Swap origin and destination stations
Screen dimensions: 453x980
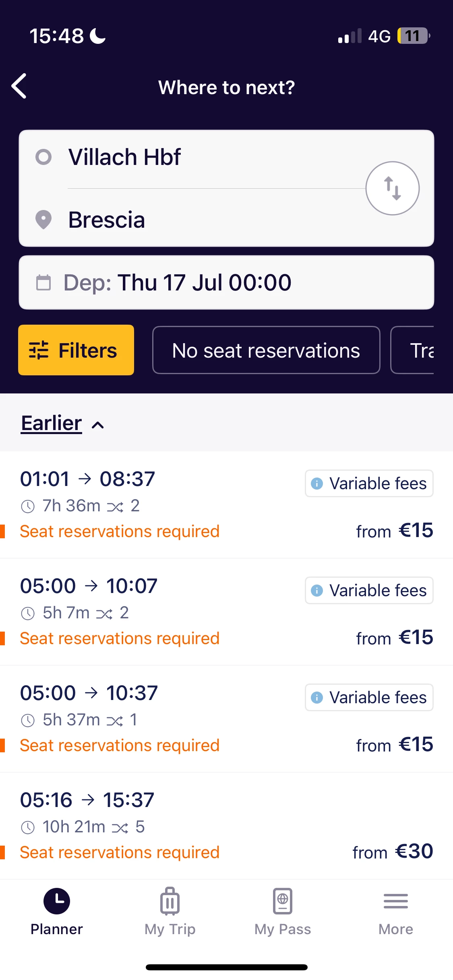click(x=392, y=188)
